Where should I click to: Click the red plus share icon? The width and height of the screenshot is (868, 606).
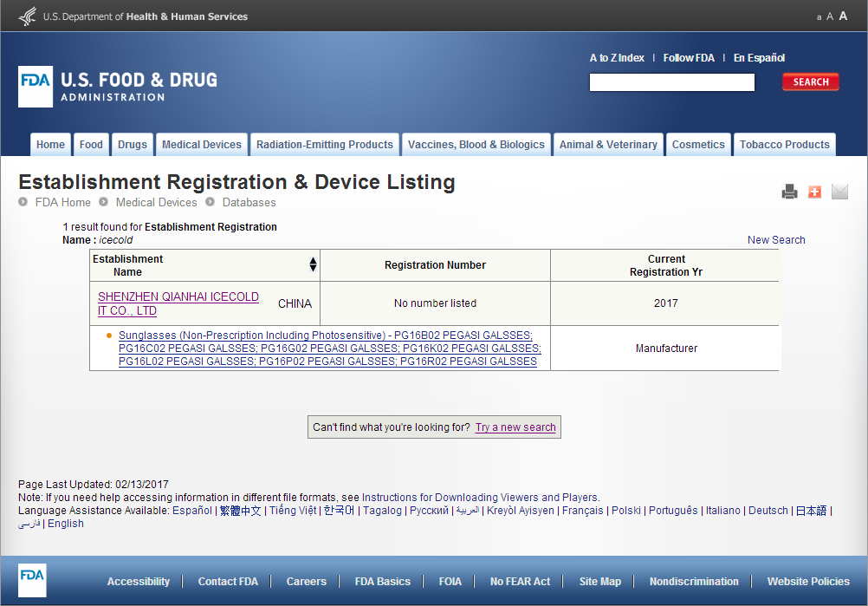(x=814, y=192)
